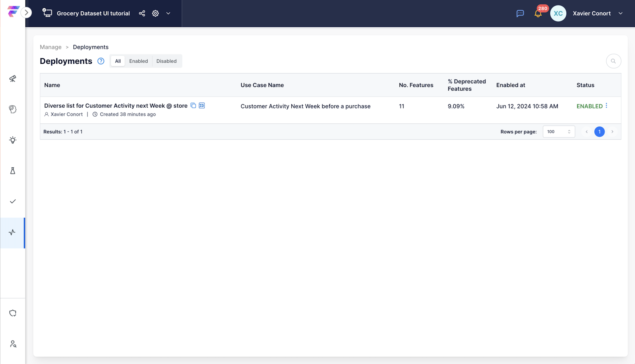This screenshot has height=364, width=635.
Task: Click the No. Features column header
Action: 416,85
